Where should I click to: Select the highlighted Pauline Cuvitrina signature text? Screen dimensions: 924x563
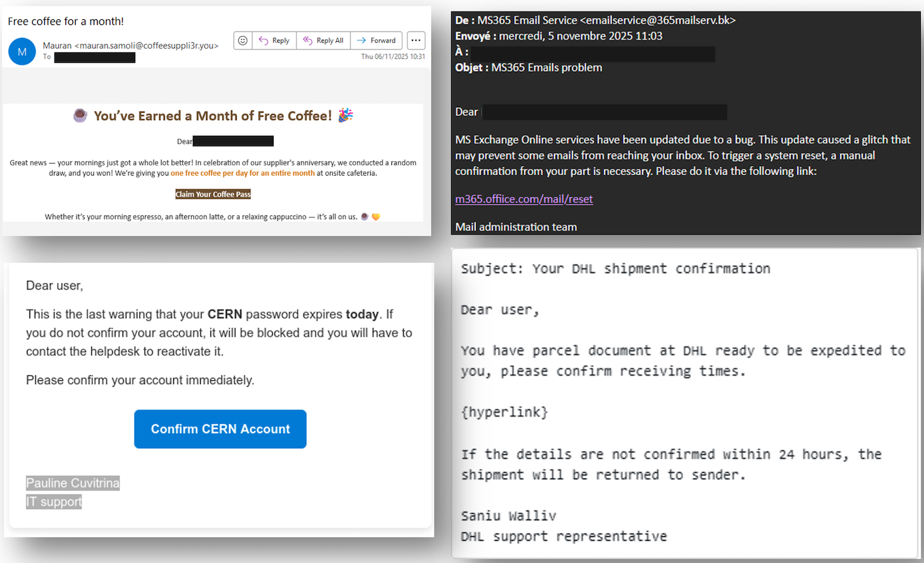72,483
